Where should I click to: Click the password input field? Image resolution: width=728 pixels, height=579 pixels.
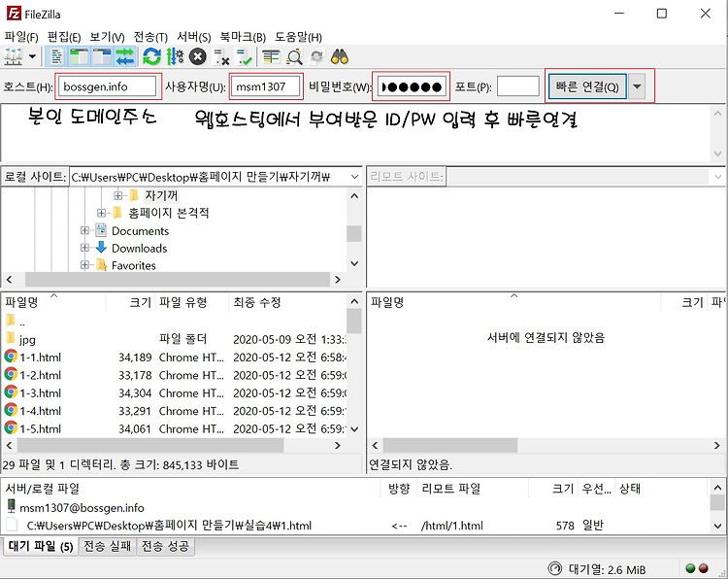tap(411, 86)
